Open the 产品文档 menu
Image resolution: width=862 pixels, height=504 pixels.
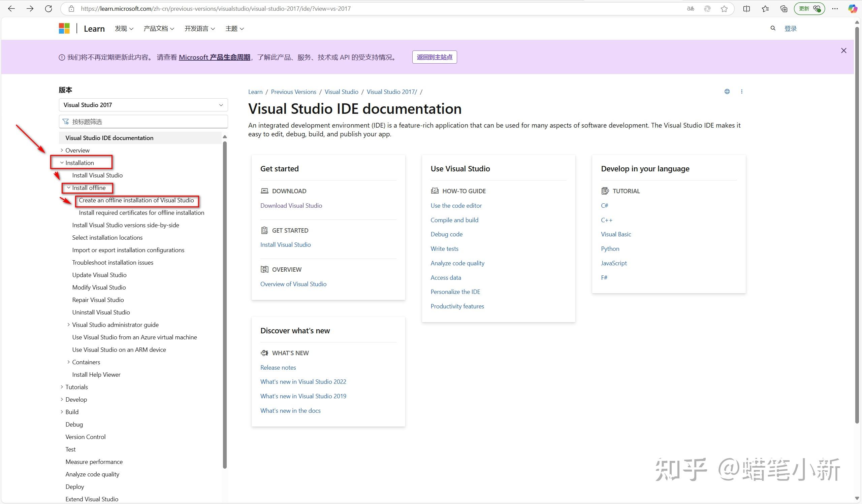point(158,28)
